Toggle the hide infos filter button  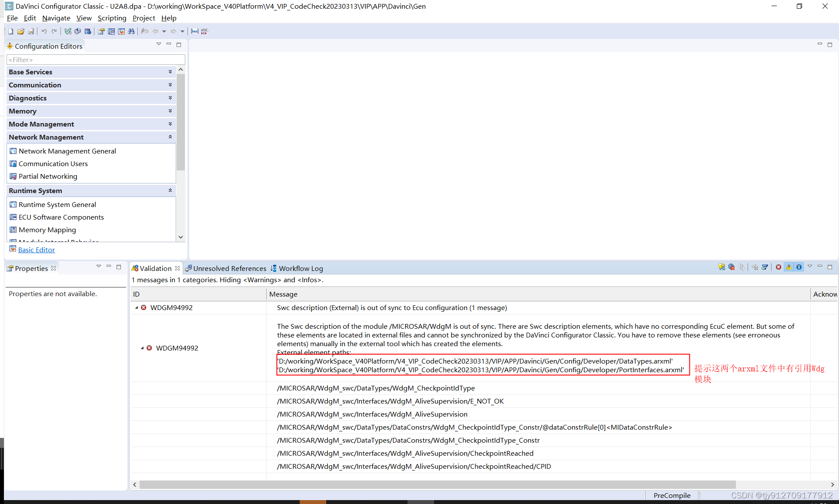(799, 267)
